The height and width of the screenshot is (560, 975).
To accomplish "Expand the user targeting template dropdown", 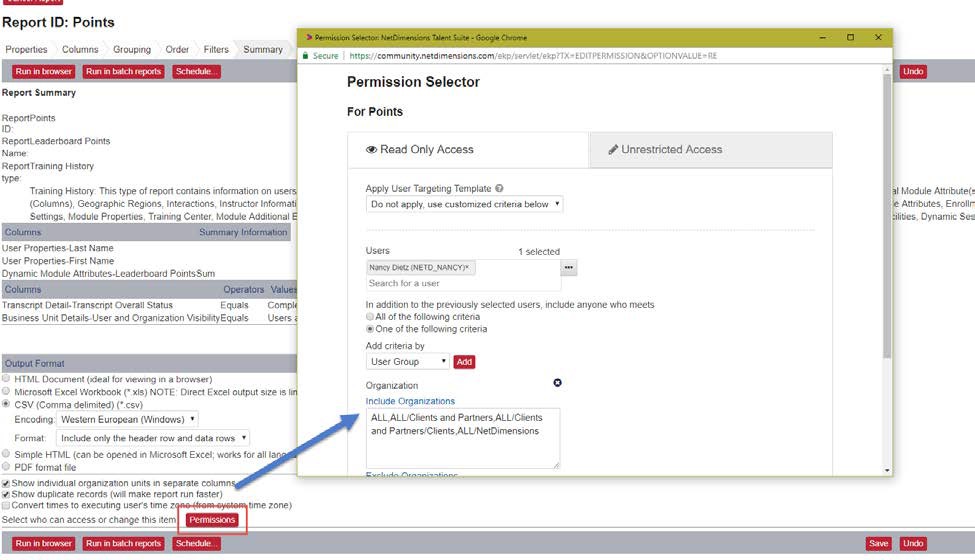I will [464, 204].
